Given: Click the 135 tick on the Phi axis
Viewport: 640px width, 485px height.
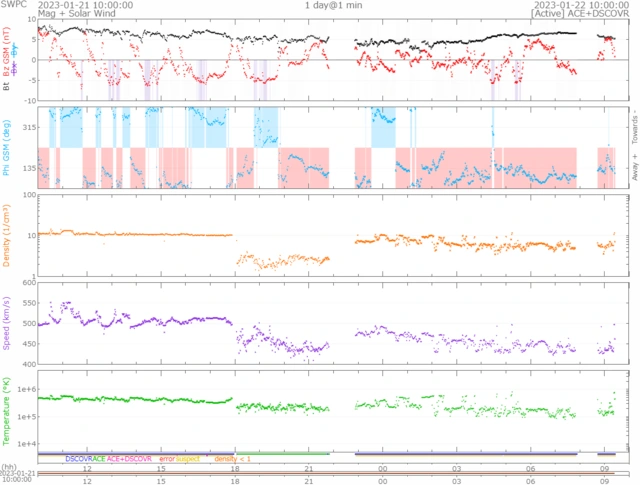Looking at the screenshot, I should click(29, 168).
